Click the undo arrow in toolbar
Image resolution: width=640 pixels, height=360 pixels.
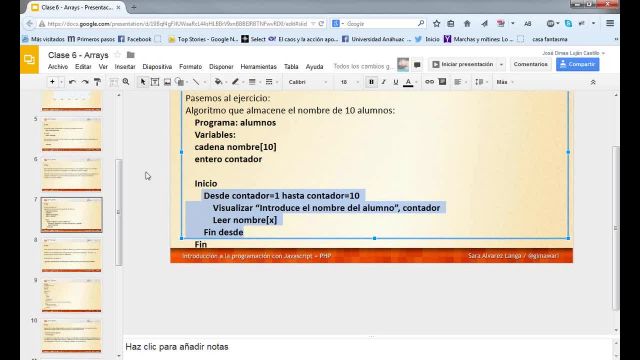(72, 82)
